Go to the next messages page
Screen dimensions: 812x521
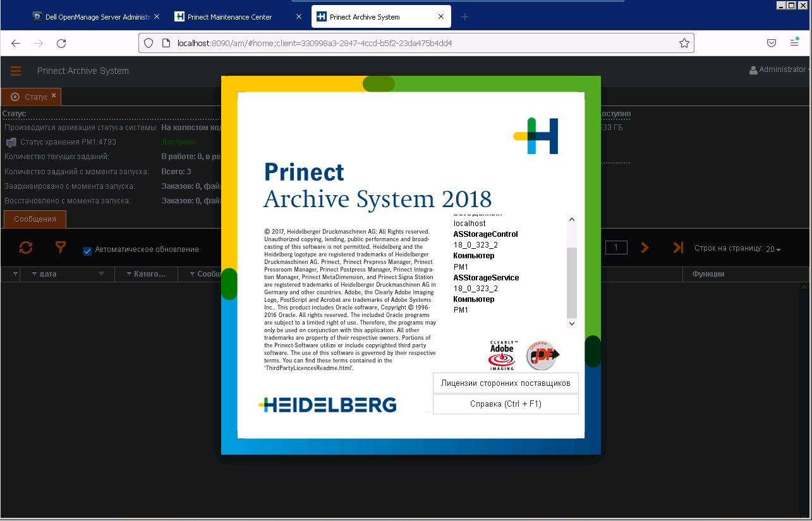coord(645,248)
